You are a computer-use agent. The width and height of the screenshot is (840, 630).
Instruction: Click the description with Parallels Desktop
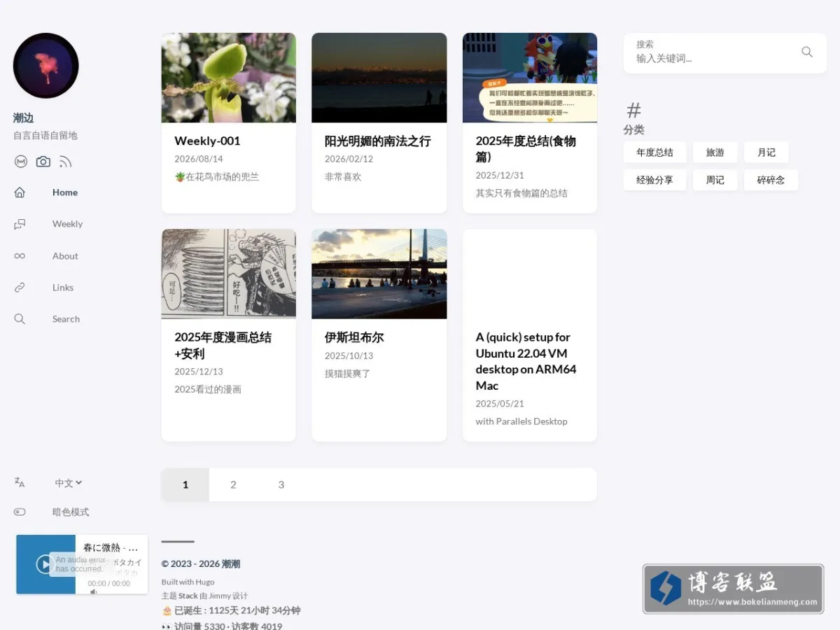point(521,421)
